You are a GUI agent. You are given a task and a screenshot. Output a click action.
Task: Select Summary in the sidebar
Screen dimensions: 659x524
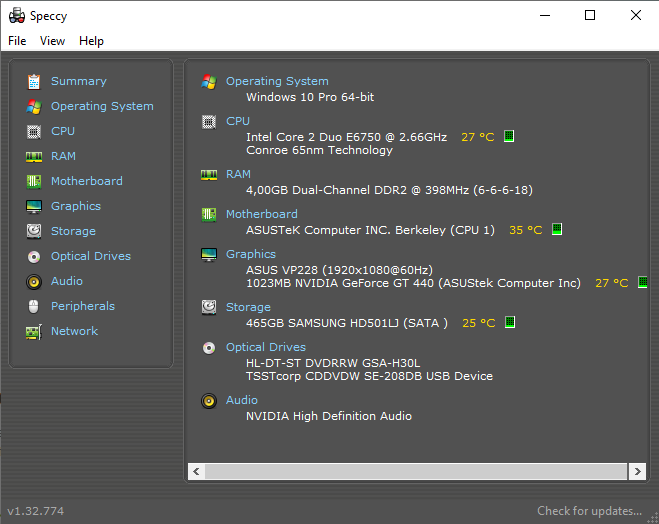(x=79, y=81)
